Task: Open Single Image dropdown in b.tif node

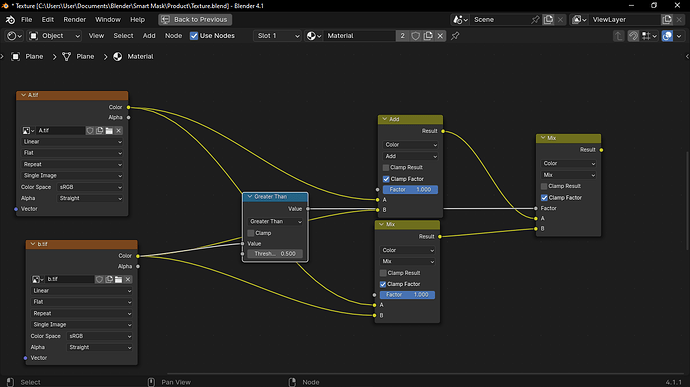Action: tap(82, 324)
